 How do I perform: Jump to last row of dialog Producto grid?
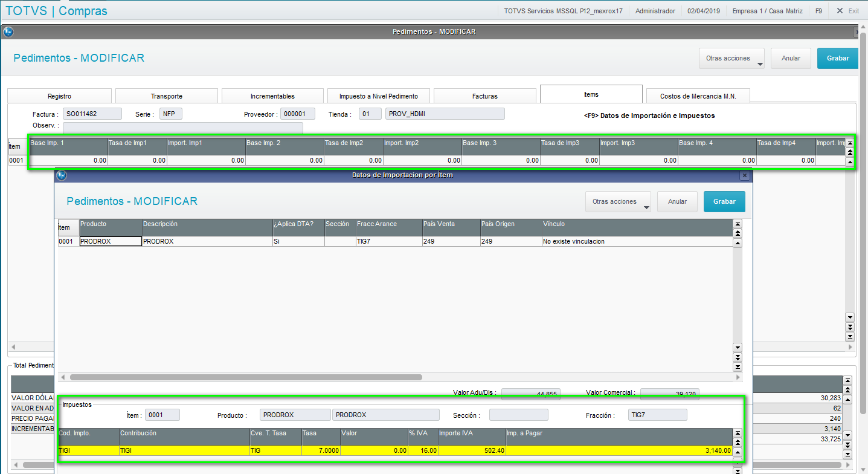click(737, 367)
